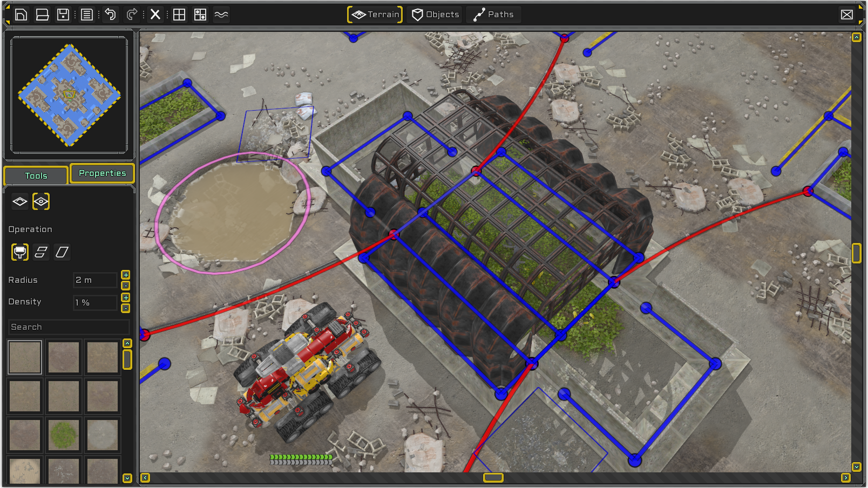Click the texture Search field
This screenshot has height=488, width=868.
[69, 327]
